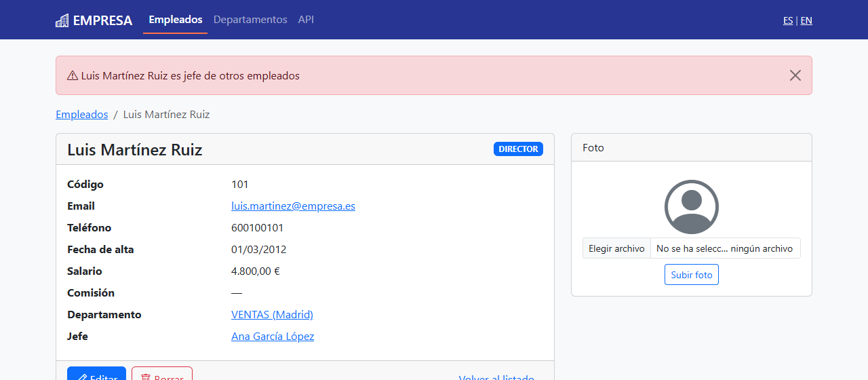Click the EMPRESA brand name
This screenshot has width=868, height=380.
pyautogui.click(x=102, y=20)
